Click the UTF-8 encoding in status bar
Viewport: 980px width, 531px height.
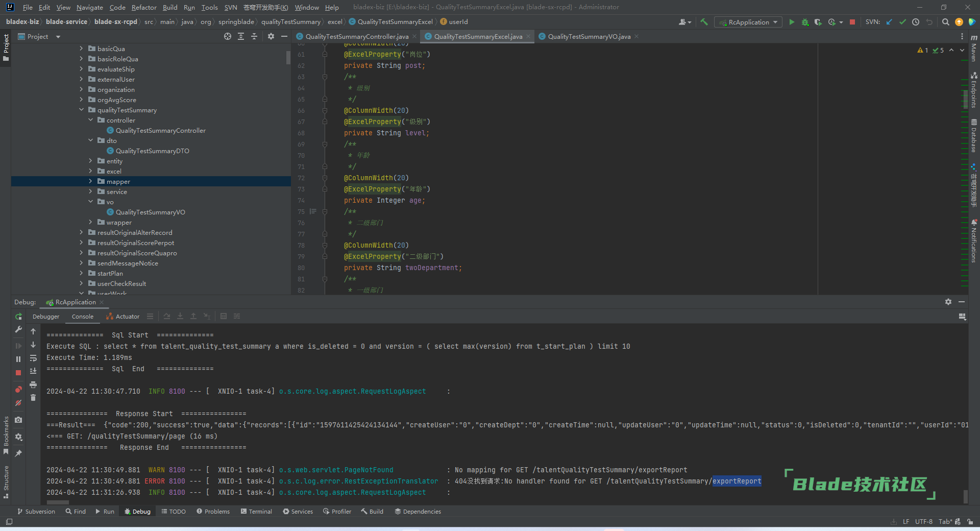(923, 521)
